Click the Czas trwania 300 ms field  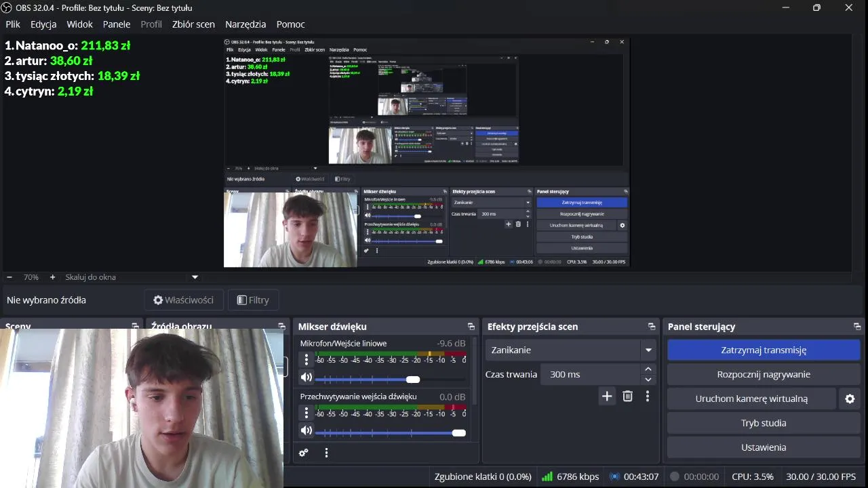click(591, 374)
